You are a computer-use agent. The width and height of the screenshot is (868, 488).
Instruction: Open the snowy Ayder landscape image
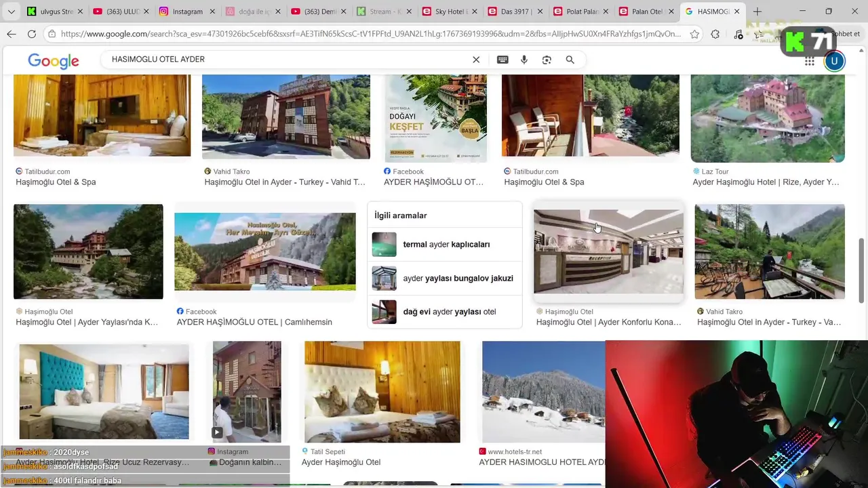tap(543, 392)
